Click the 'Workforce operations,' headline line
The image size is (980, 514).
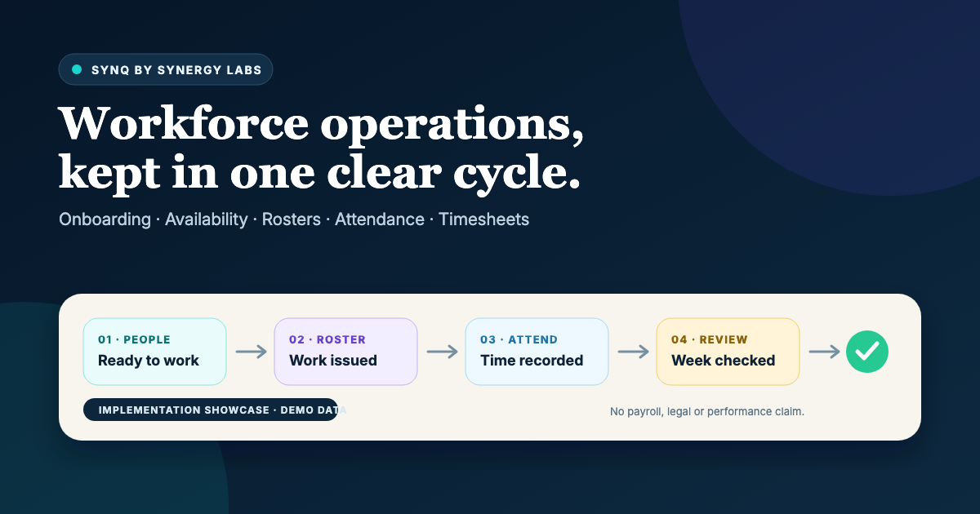(322, 126)
